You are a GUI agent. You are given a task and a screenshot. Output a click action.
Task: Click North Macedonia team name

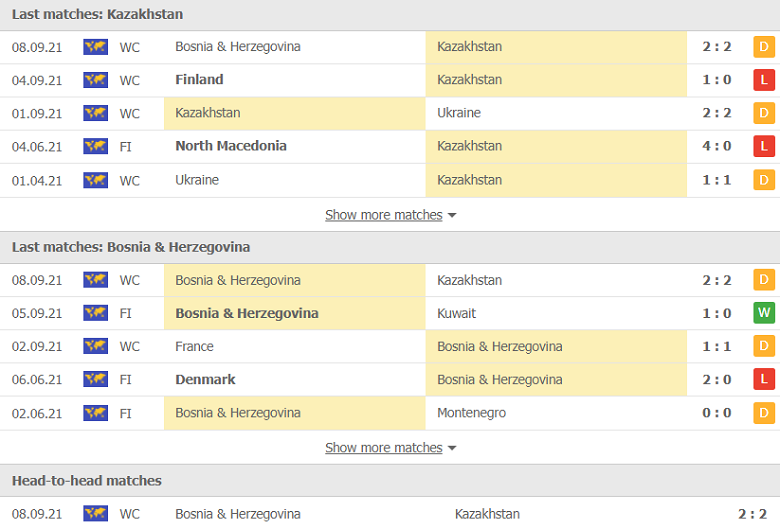[231, 146]
